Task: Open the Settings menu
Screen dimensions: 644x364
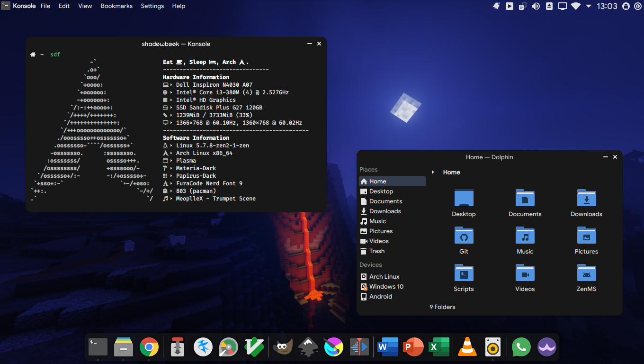Action: pyautogui.click(x=152, y=6)
